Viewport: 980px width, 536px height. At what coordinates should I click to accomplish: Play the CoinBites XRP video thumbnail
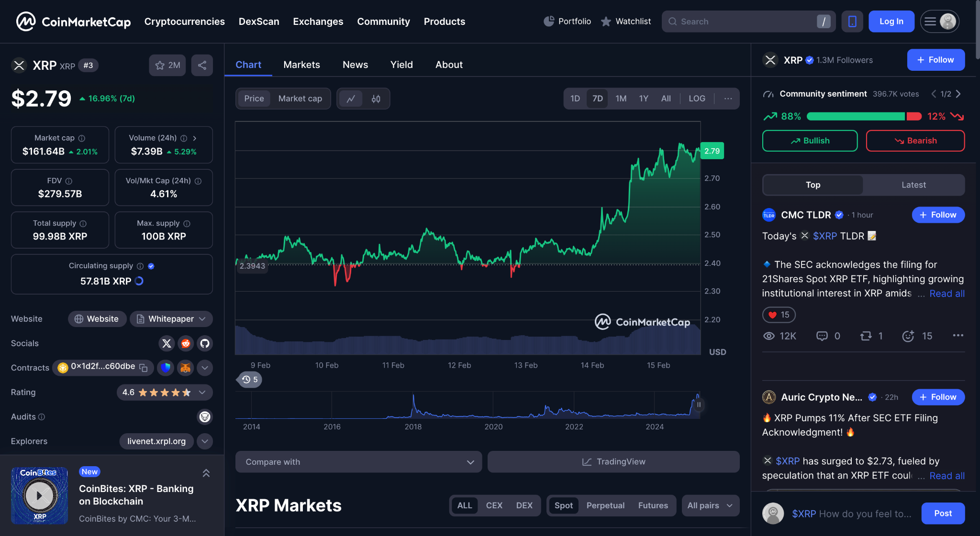[39, 496]
